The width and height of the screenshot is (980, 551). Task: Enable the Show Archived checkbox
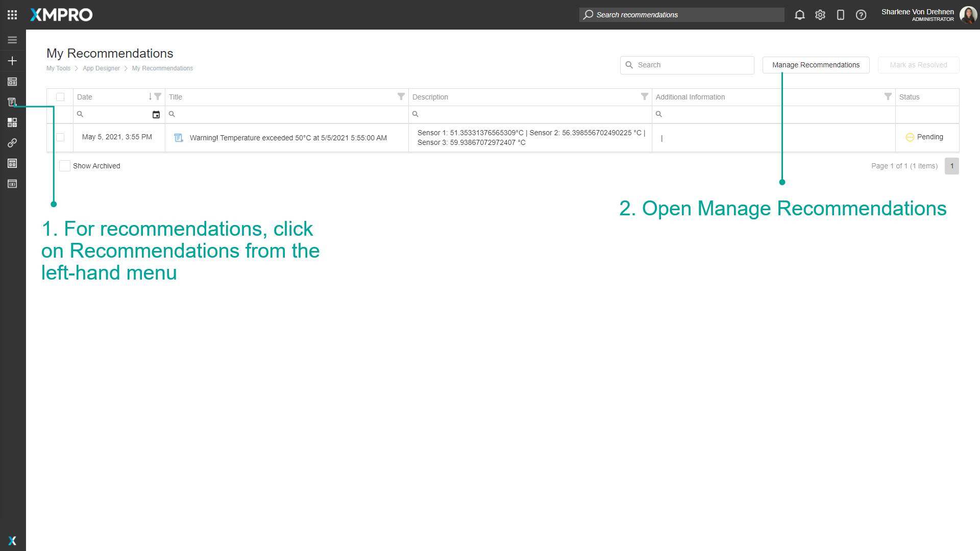(x=65, y=166)
